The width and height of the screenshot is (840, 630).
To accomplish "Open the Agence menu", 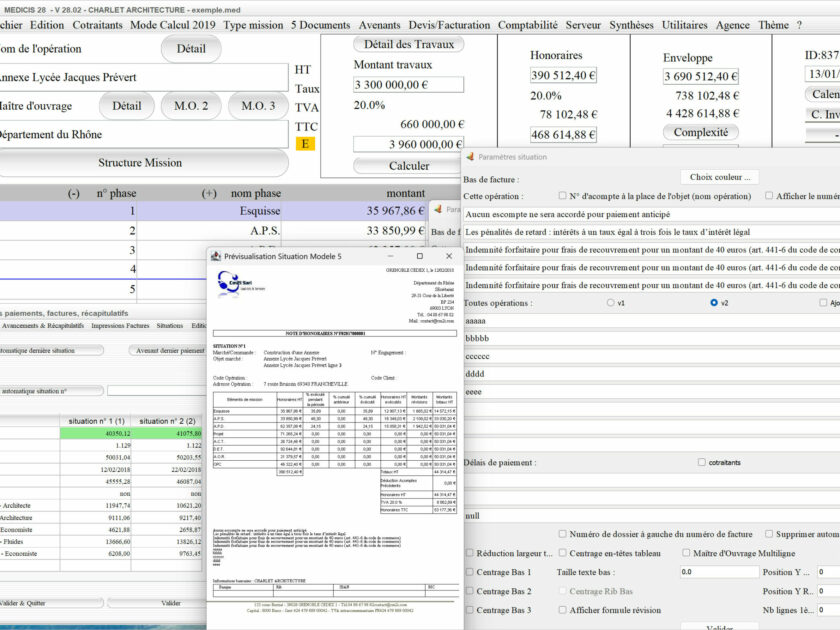I will pyautogui.click(x=732, y=25).
